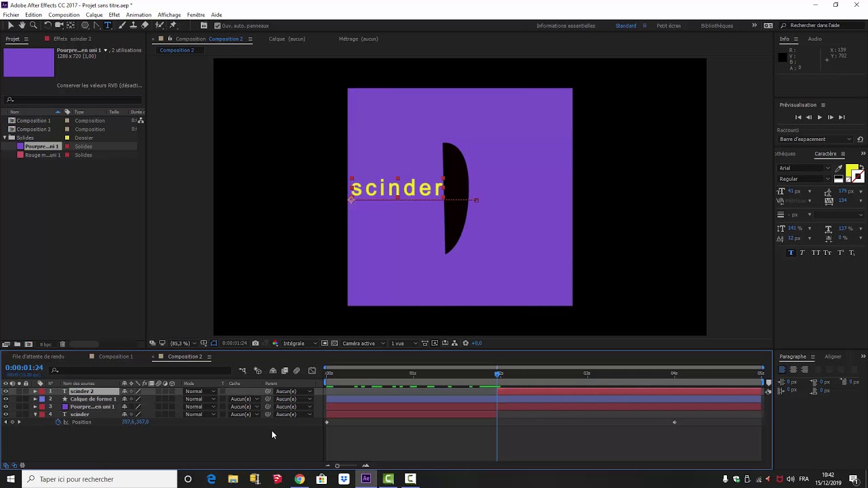
Task: Switch to the Composition 1 timeline tab
Action: pyautogui.click(x=115, y=357)
